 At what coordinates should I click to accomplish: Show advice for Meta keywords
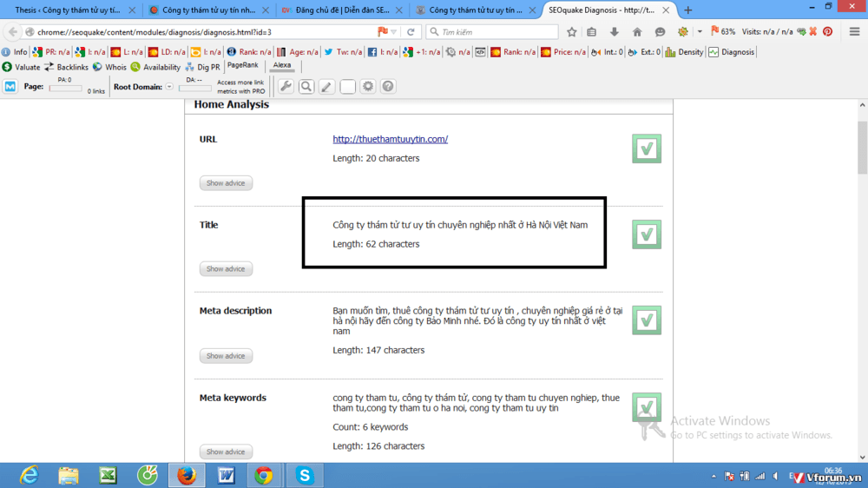tap(226, 452)
